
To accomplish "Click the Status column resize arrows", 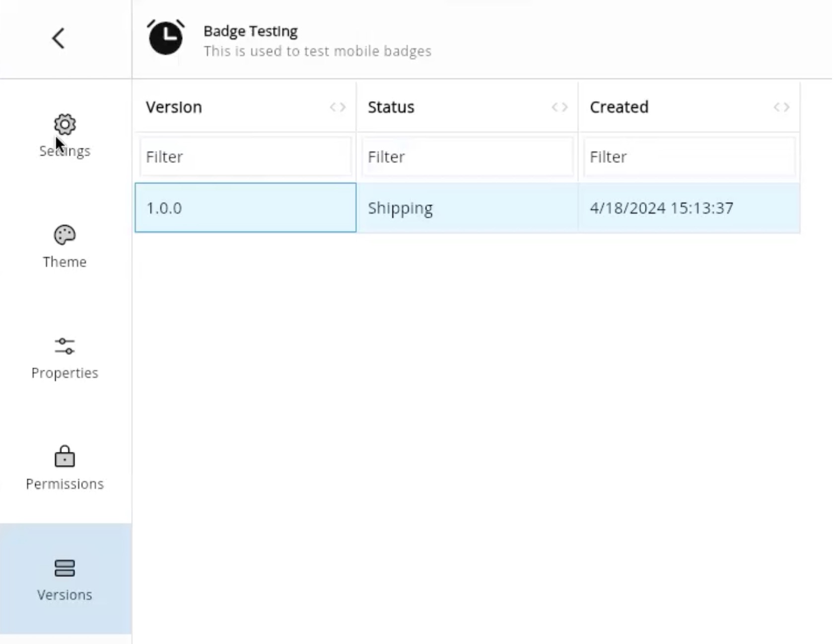I will coord(559,107).
